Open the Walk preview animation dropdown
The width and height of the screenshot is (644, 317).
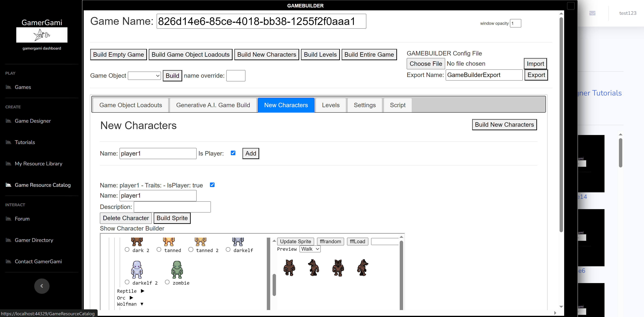point(310,249)
